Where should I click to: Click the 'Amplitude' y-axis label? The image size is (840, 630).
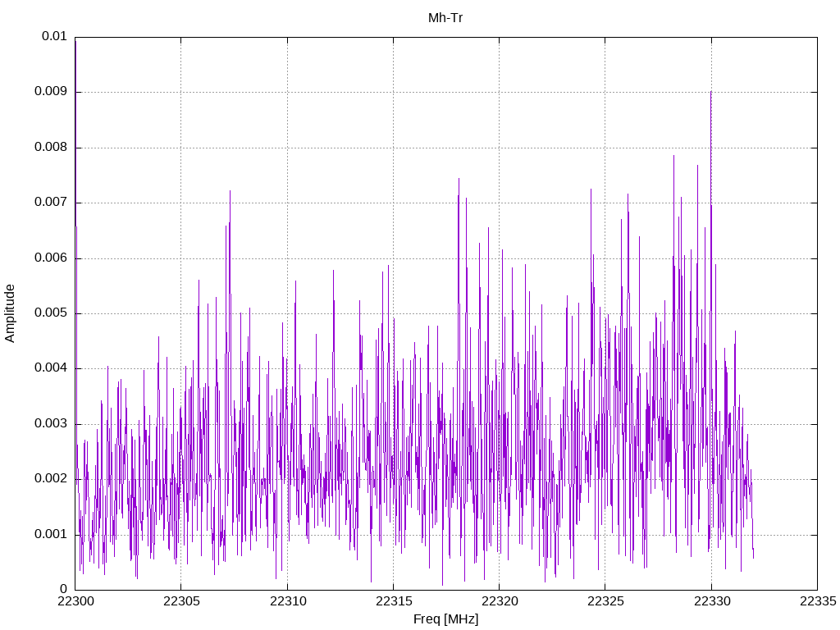(x=10, y=313)
